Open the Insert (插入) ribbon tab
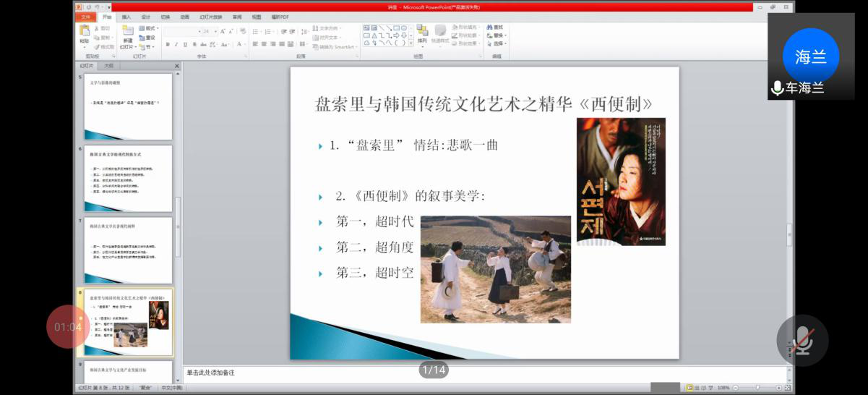Screen dimensions: 868x395 point(126,17)
